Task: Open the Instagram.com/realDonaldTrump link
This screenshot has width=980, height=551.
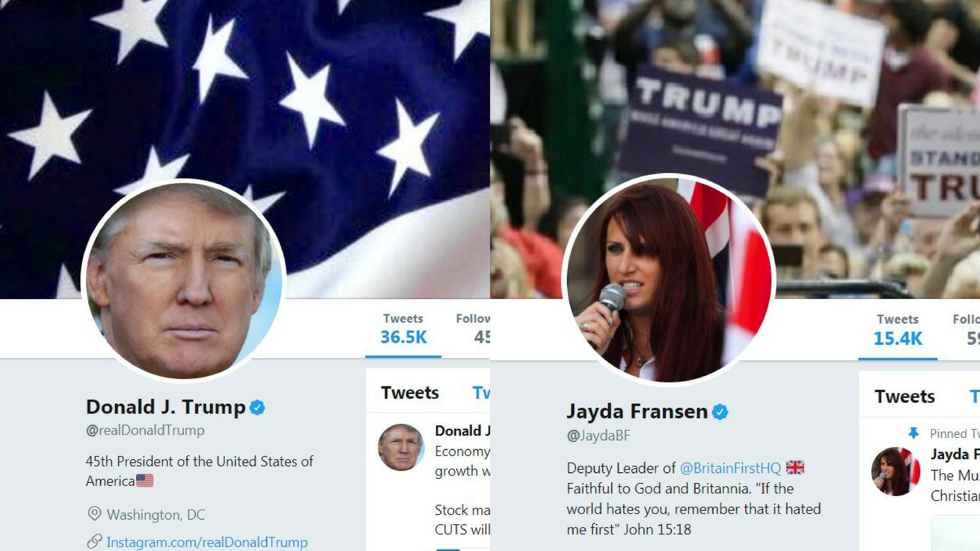Action: (x=207, y=542)
